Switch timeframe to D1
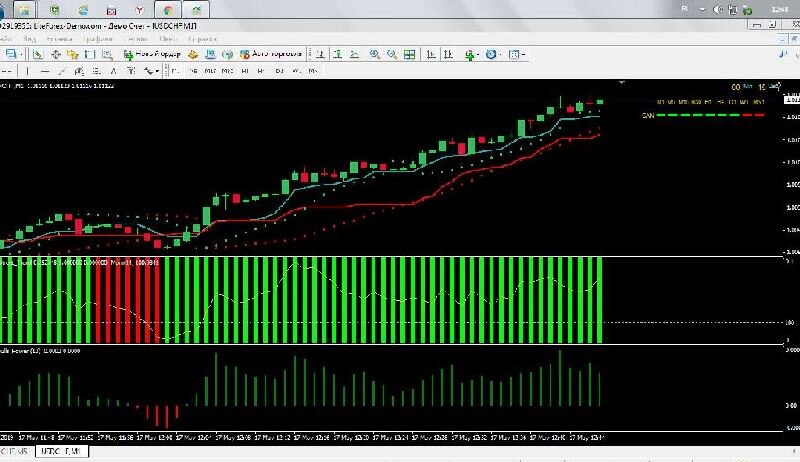800x462 pixels. pos(279,71)
